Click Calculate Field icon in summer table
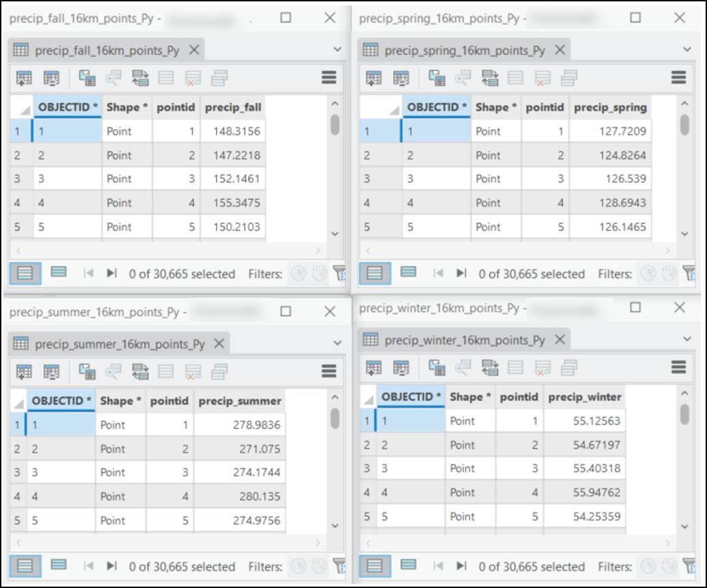 pyautogui.click(x=51, y=372)
